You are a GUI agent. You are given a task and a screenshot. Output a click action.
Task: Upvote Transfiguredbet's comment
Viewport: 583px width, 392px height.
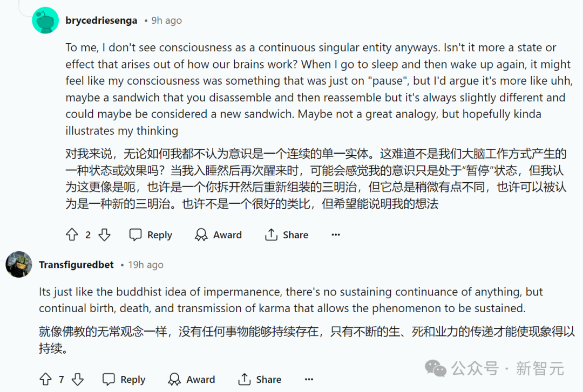coord(45,380)
